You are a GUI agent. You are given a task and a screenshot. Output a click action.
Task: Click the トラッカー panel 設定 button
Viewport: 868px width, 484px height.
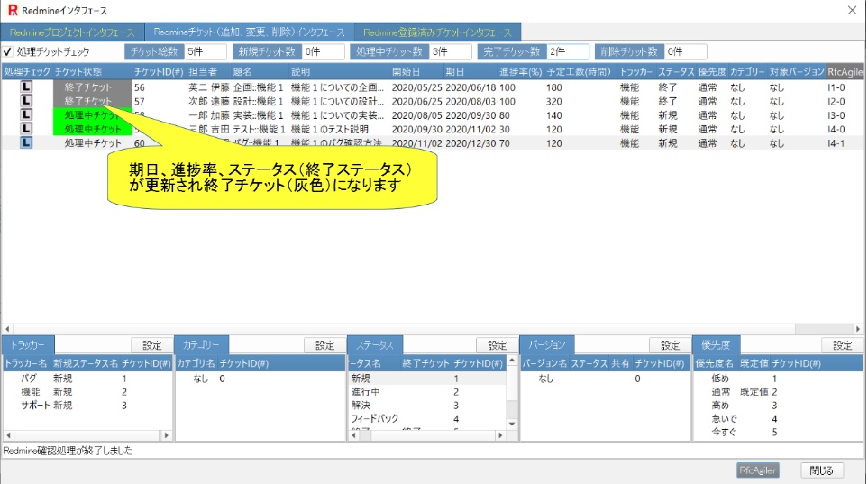pyautogui.click(x=151, y=345)
